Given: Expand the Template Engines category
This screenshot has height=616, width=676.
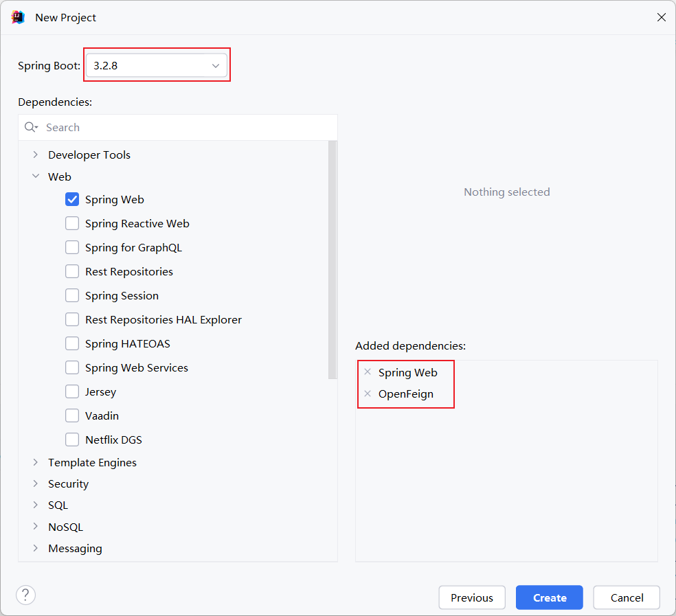Looking at the screenshot, I should point(36,462).
